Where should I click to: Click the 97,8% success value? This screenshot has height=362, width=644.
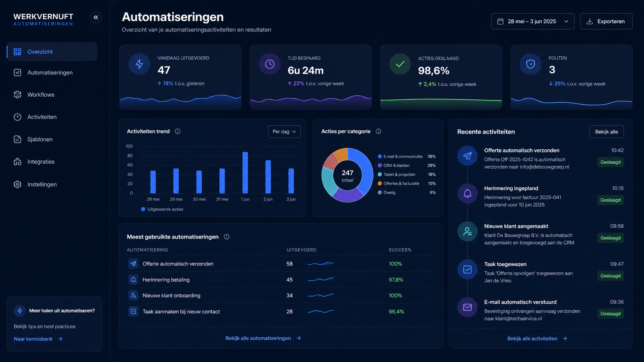pyautogui.click(x=396, y=280)
